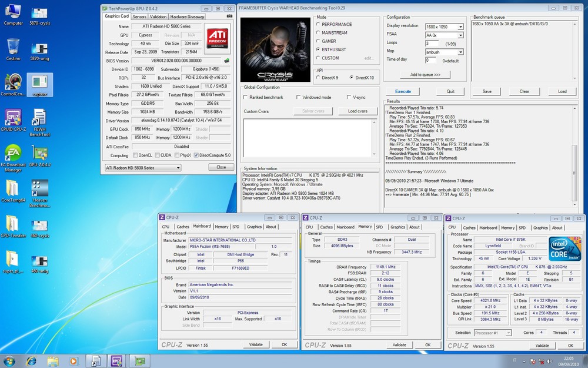
Task: Choose DirectX 9 API option
Action: 318,78
